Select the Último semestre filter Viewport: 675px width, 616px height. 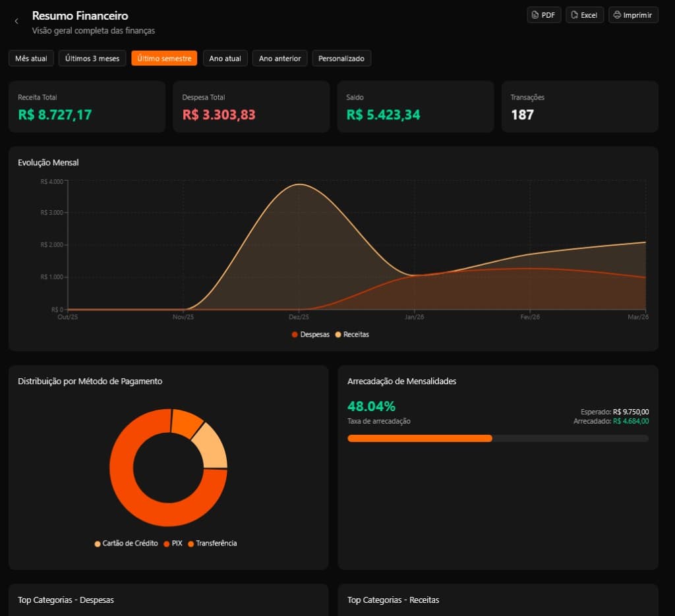click(x=164, y=59)
